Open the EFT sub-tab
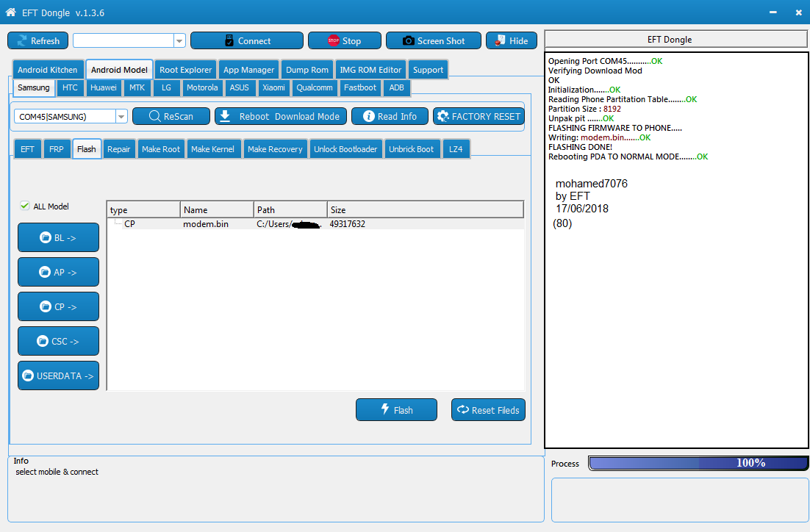The image size is (810, 532). [x=27, y=149]
